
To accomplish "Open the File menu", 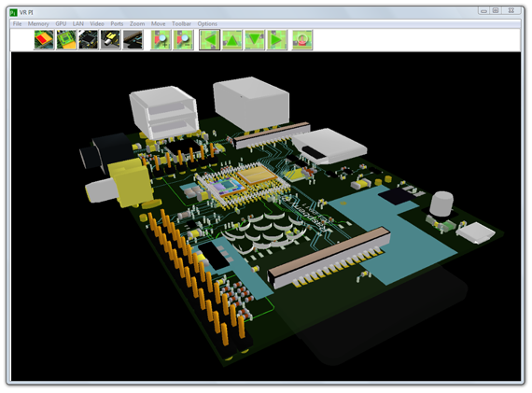I will pyautogui.click(x=18, y=23).
